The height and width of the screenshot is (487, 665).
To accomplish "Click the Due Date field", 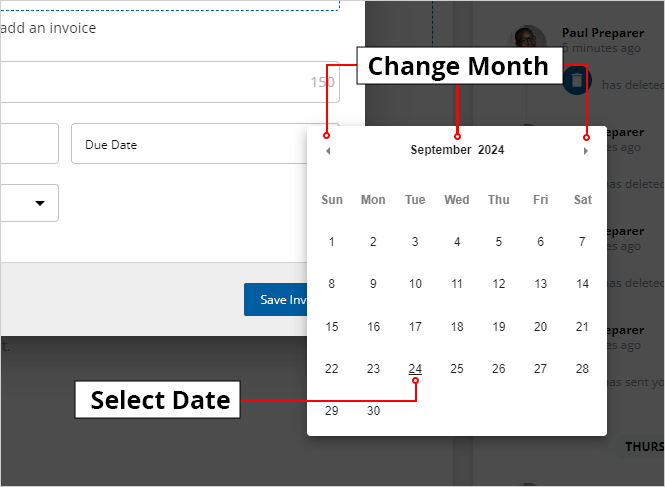I will pyautogui.click(x=190, y=144).
